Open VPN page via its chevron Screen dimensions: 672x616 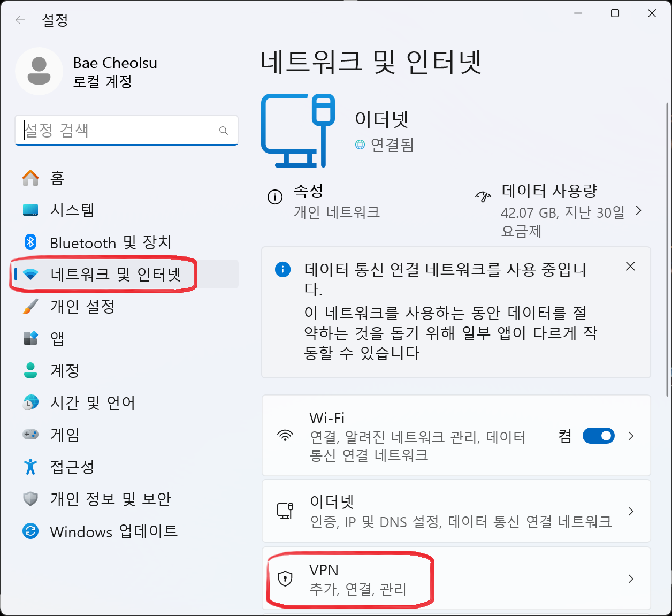pyautogui.click(x=631, y=579)
